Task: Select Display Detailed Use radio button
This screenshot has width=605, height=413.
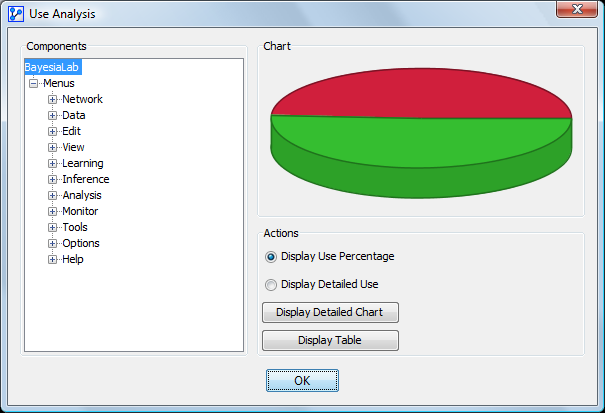Action: pyautogui.click(x=271, y=285)
